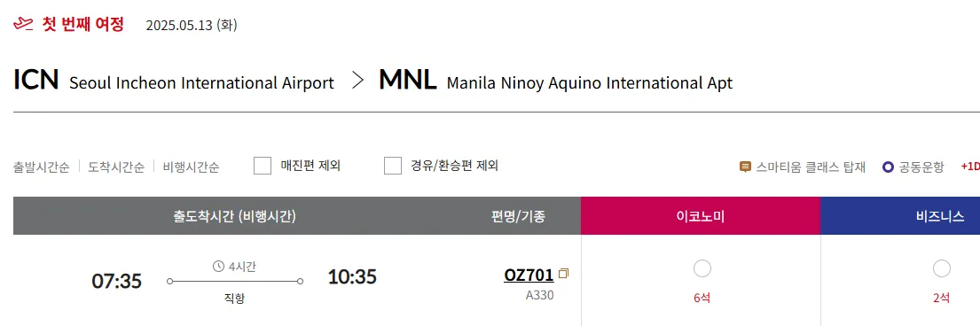Click the 공동운항 circle legend icon
The image size is (980, 326).
pos(888,167)
